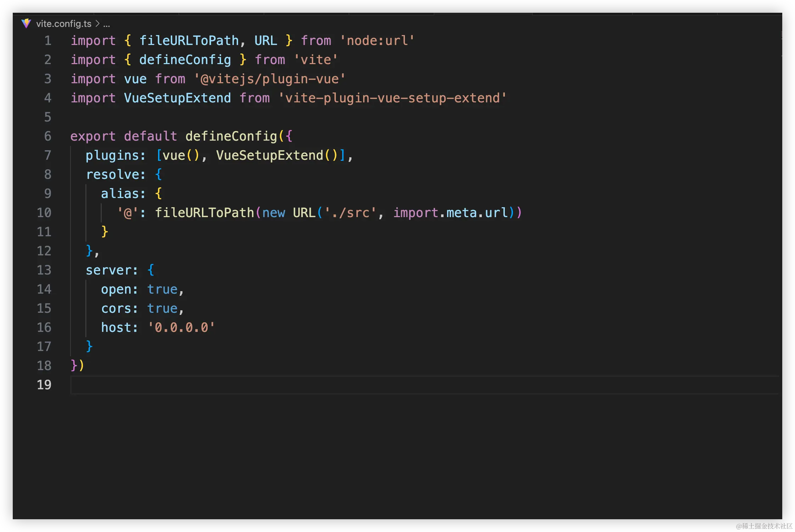Click 'vite-plugin-vue-setup-extend' module string
This screenshot has height=532, width=795.
coord(392,98)
